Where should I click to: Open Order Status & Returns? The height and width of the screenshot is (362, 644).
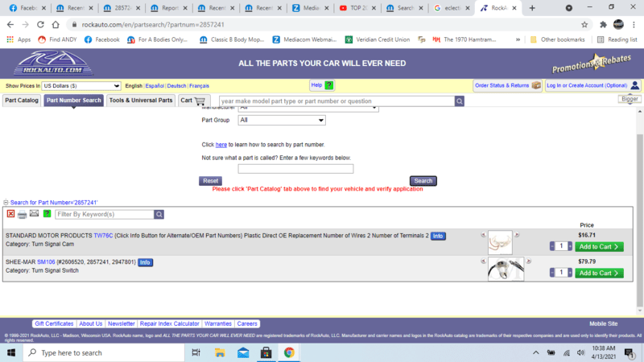[x=507, y=85]
